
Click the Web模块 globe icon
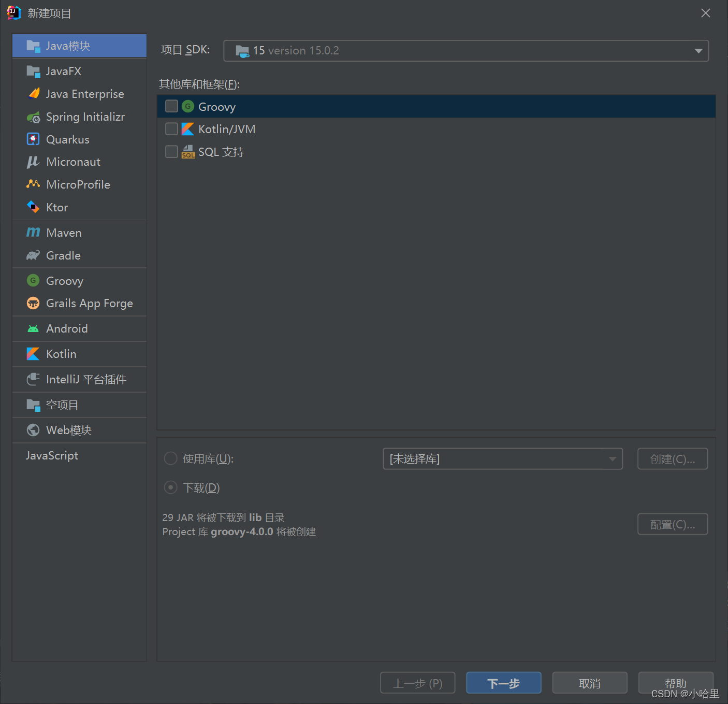(33, 430)
